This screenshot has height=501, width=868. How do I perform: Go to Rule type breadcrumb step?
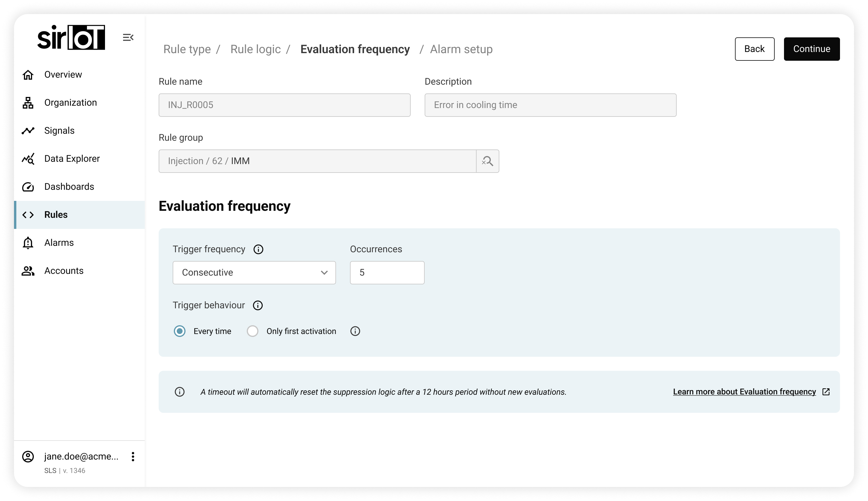point(187,49)
